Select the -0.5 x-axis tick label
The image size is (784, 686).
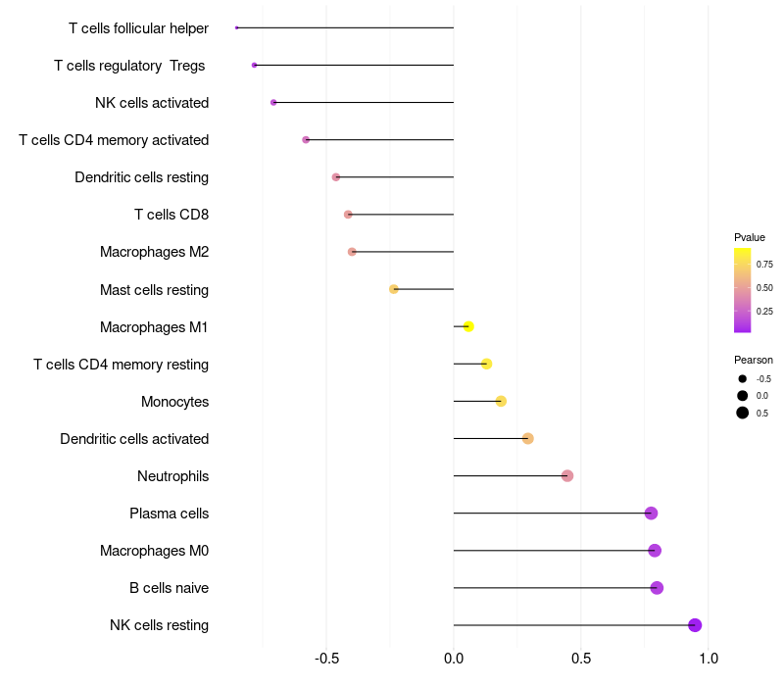326,658
